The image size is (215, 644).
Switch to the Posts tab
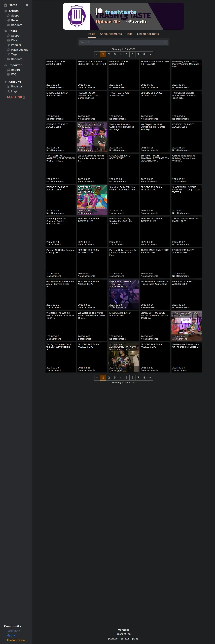92,34
